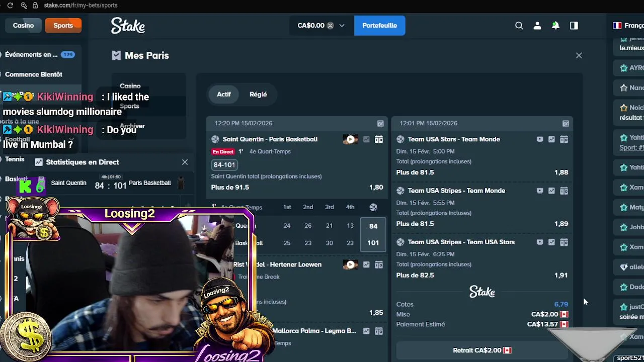The image size is (644, 362).
Task: Open the notifications bell
Action: [555, 26]
